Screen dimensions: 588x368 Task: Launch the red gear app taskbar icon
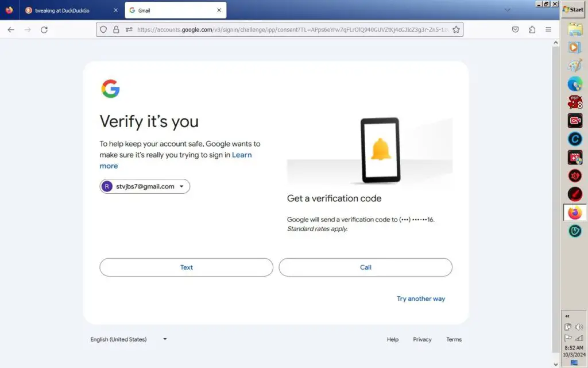(575, 176)
